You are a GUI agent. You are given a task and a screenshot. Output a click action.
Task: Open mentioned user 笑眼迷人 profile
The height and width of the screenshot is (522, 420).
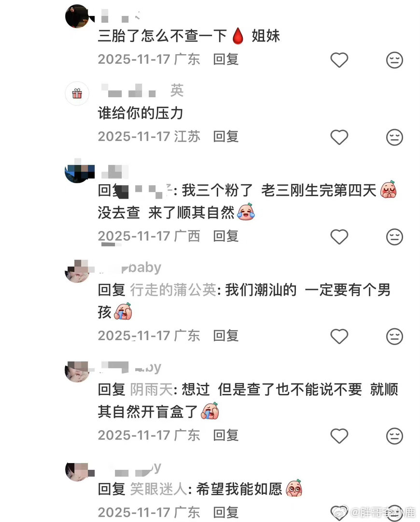[x=159, y=489]
